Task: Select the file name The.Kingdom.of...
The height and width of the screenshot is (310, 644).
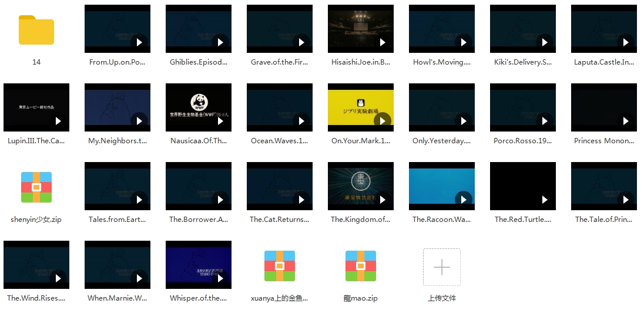Action: [x=361, y=220]
